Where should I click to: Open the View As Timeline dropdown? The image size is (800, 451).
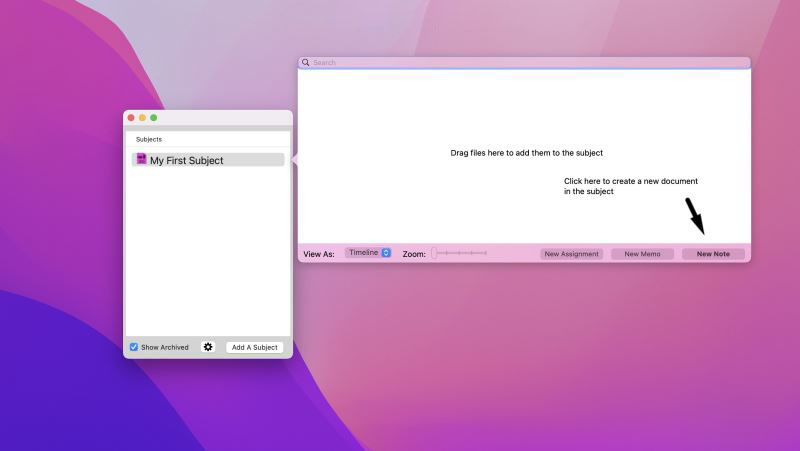tap(368, 253)
